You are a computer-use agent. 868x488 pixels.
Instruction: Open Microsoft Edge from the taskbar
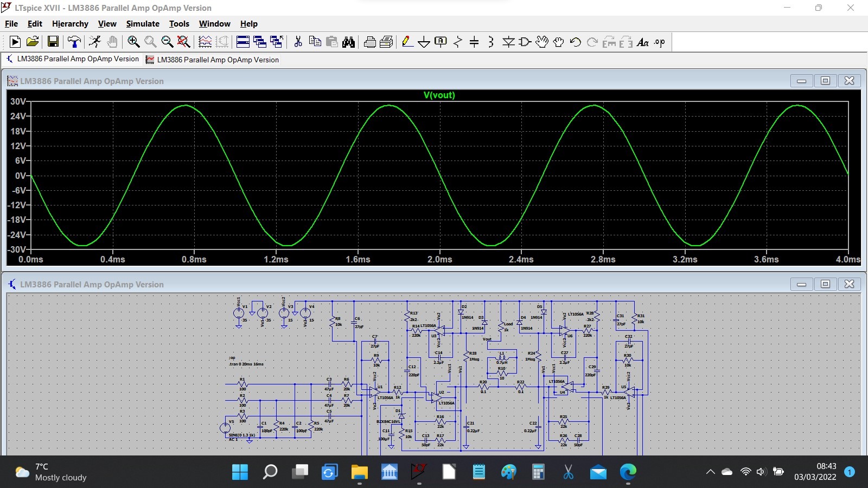[x=628, y=472]
